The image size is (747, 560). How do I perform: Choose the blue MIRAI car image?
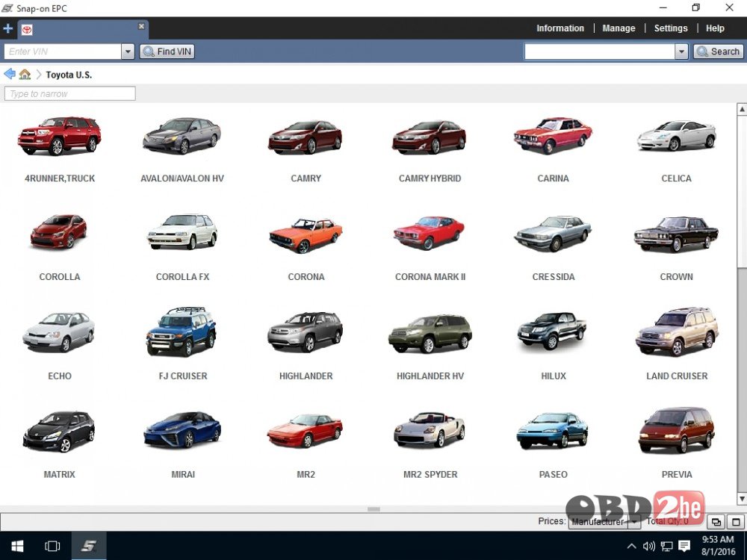coord(182,430)
